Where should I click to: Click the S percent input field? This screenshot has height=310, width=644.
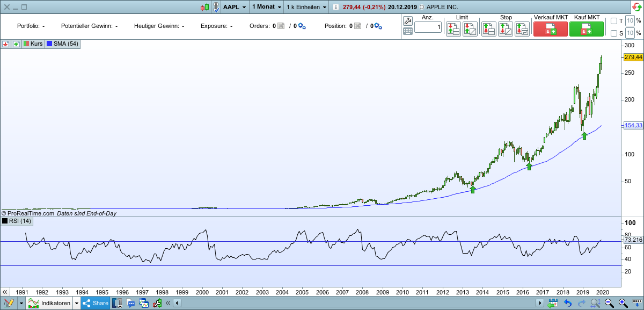[630, 33]
